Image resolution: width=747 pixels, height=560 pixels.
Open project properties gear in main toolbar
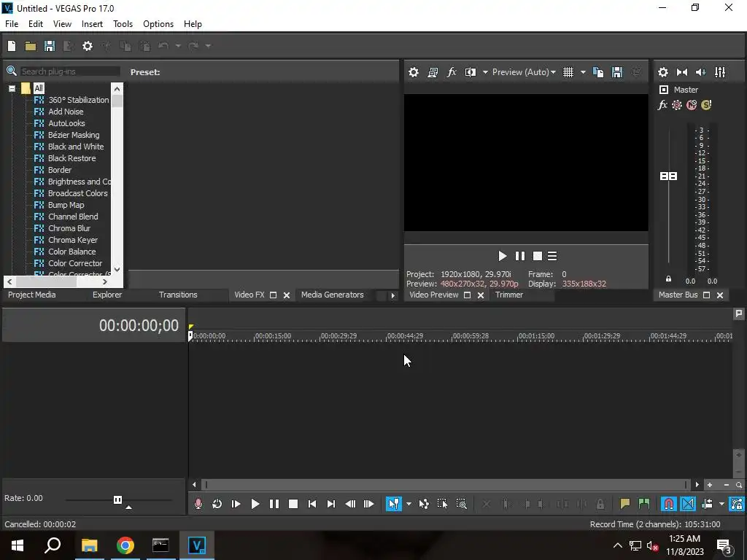[88, 46]
